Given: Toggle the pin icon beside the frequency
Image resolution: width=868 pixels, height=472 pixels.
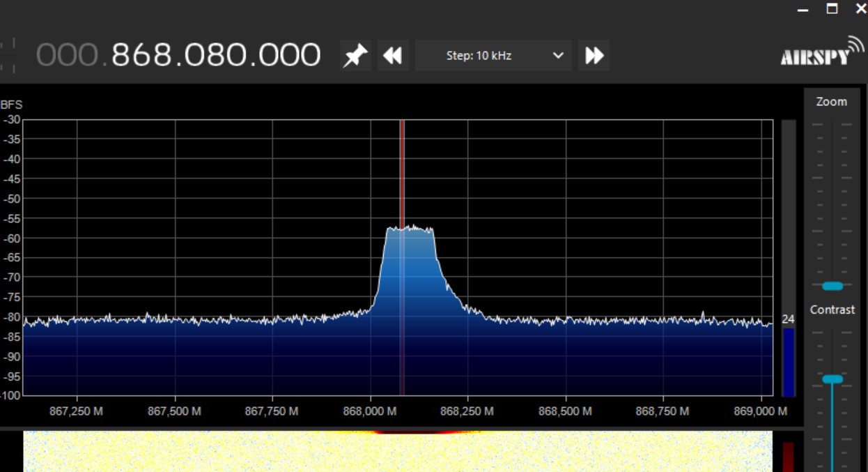Looking at the screenshot, I should pyautogui.click(x=355, y=55).
